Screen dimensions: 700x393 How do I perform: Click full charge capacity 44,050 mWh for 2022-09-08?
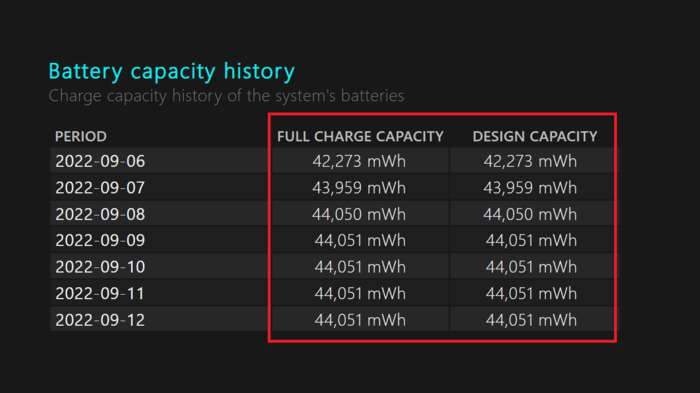coord(359,214)
